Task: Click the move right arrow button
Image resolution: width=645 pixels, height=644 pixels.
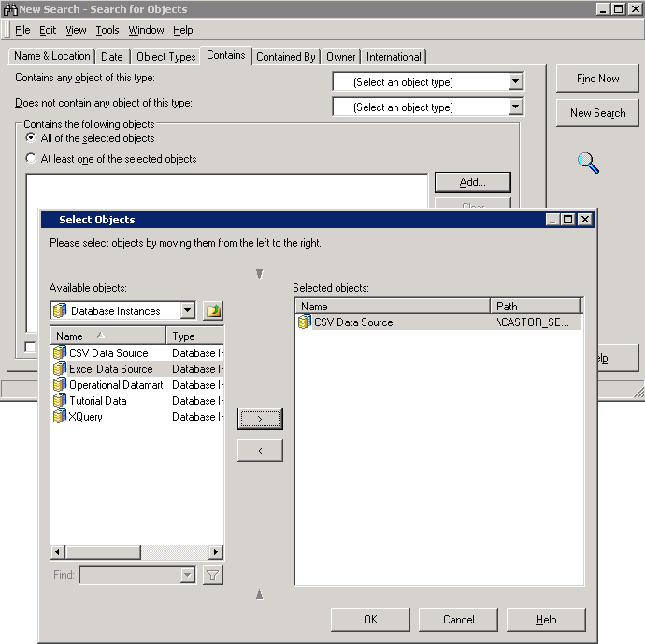Action: (x=260, y=419)
